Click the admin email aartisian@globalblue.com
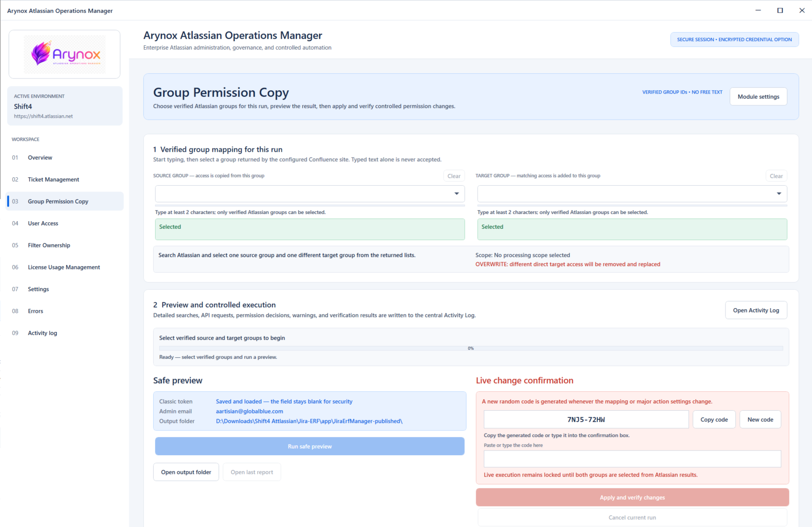The height and width of the screenshot is (527, 812). (x=249, y=411)
